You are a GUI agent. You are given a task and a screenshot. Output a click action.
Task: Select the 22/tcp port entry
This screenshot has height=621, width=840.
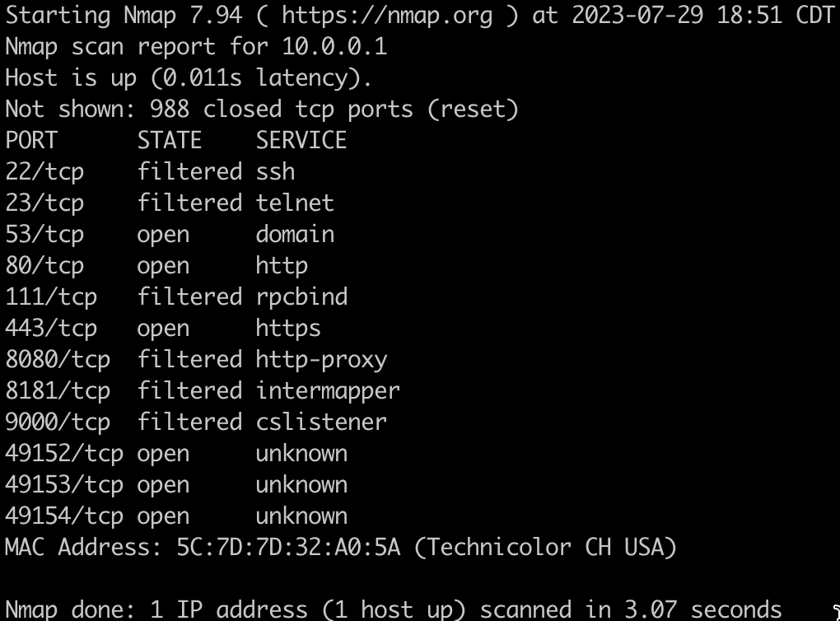(44, 171)
